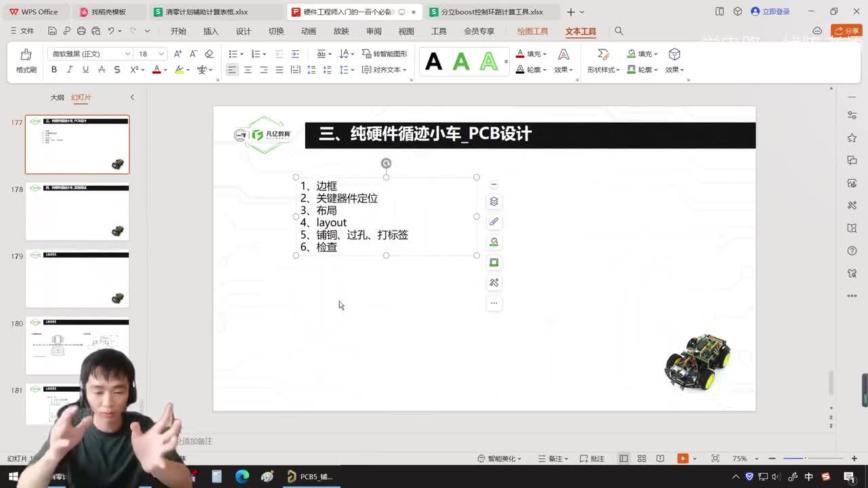The height and width of the screenshot is (488, 868).
Task: Click the more options (…) floating icon
Action: point(494,303)
